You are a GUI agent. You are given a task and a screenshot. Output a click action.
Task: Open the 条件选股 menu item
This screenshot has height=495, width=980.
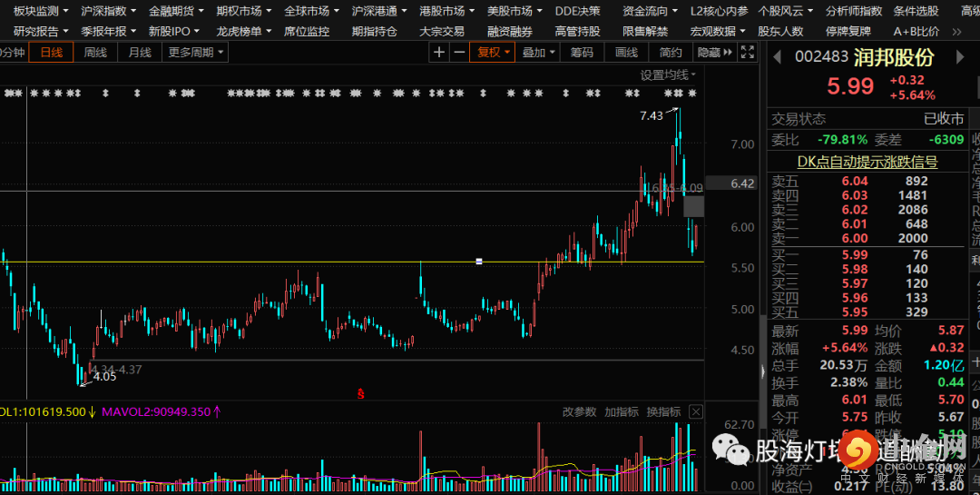click(x=916, y=11)
